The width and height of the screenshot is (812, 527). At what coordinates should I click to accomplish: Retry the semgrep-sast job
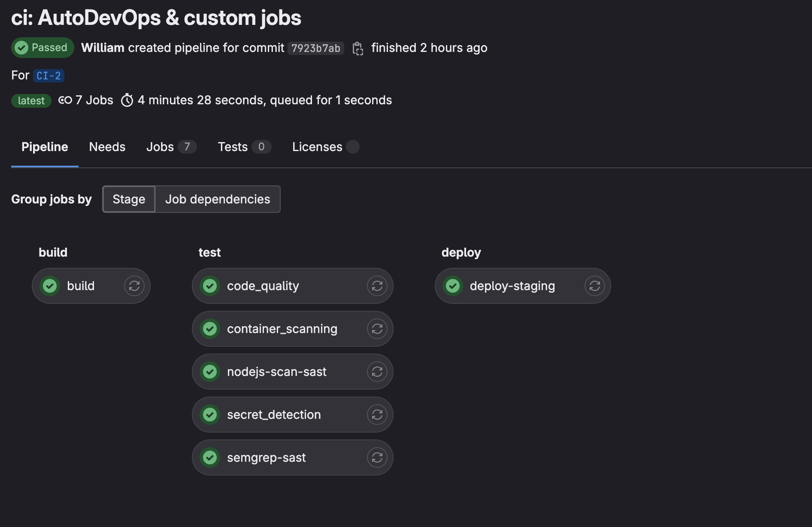(x=377, y=457)
